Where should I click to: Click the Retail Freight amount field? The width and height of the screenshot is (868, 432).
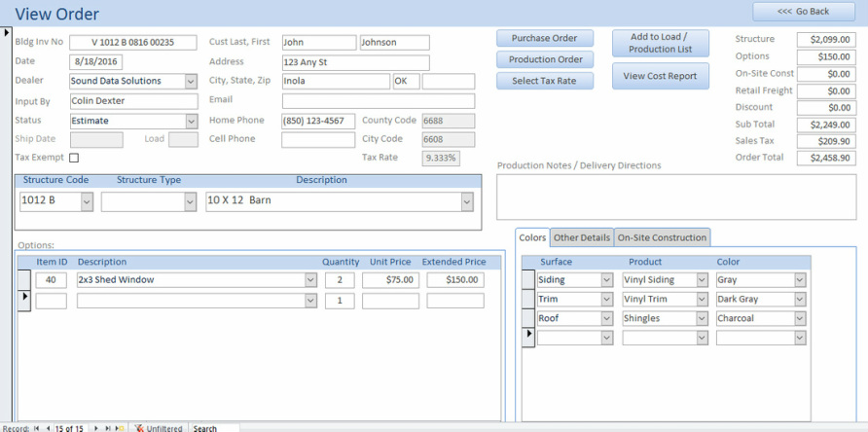click(826, 90)
